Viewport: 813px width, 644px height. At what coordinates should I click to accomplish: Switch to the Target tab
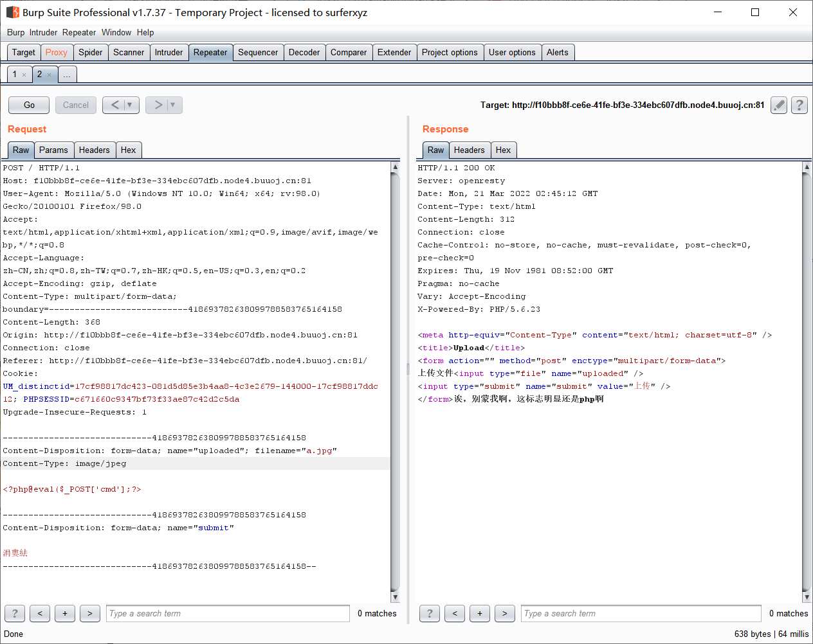pos(24,53)
